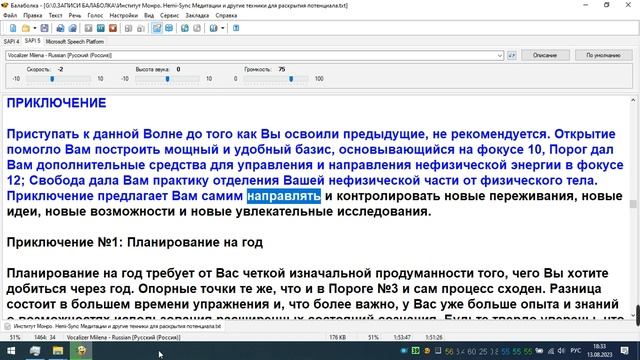
Task: Click the red Stop reading icon
Action: pyautogui.click(x=113, y=28)
